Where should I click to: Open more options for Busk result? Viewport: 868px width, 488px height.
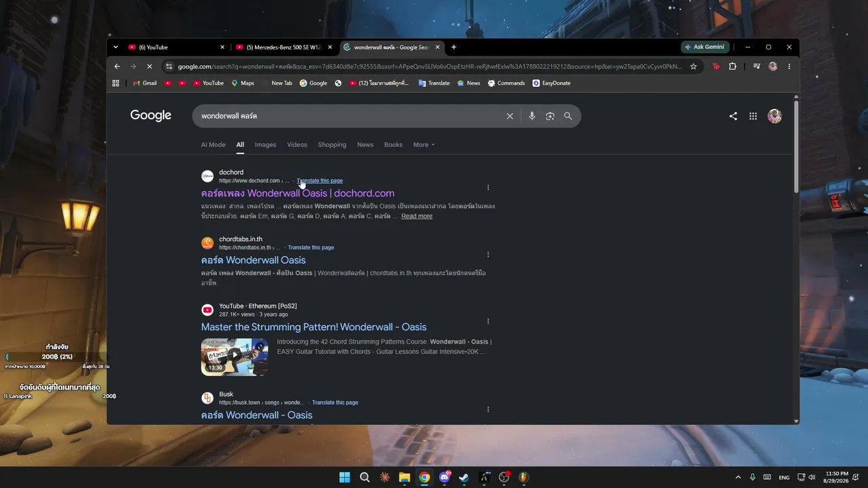[x=488, y=409]
